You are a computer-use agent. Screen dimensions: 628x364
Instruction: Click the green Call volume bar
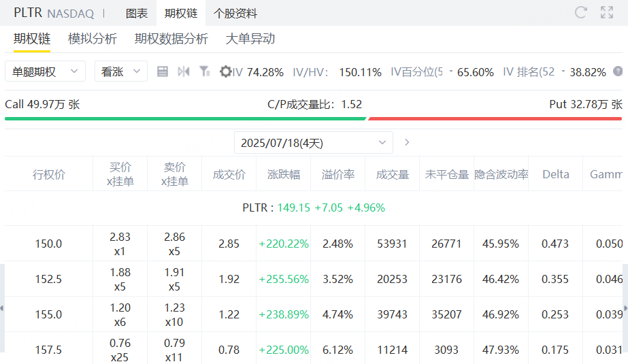coord(186,118)
